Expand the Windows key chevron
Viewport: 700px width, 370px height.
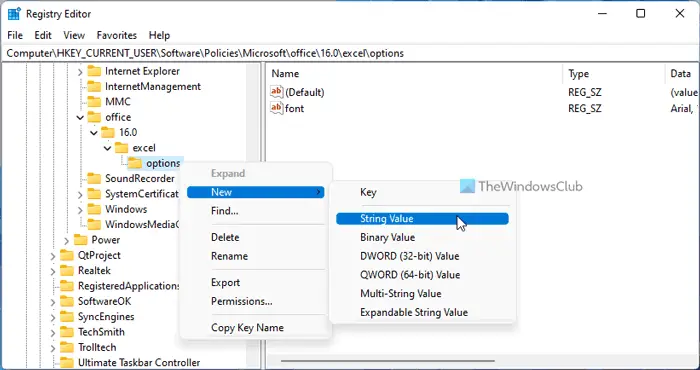[x=80, y=209]
